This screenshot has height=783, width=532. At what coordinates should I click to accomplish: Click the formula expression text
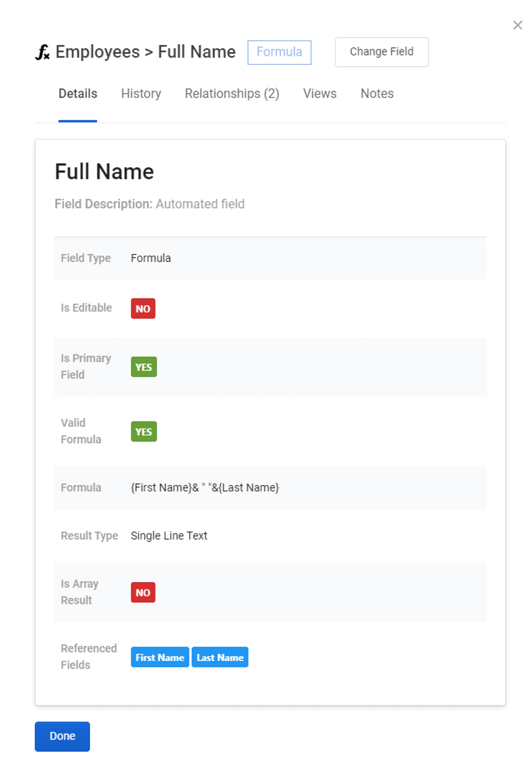tap(205, 487)
